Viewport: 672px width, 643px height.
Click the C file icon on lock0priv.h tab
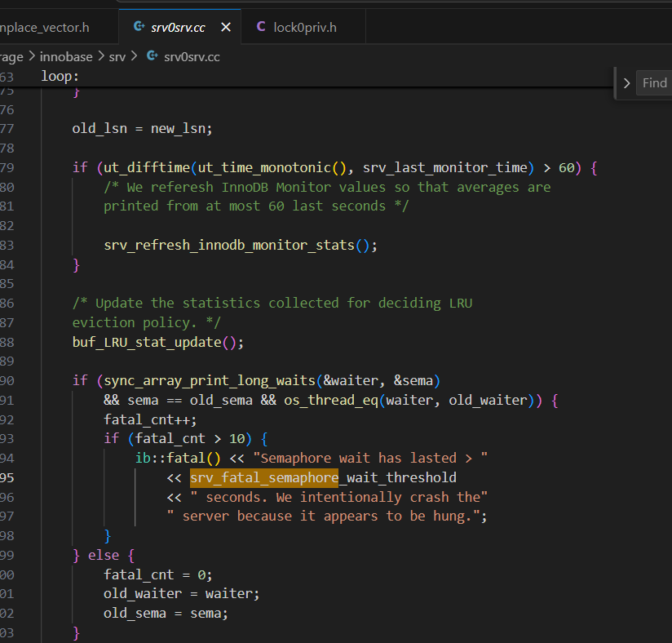(x=261, y=27)
